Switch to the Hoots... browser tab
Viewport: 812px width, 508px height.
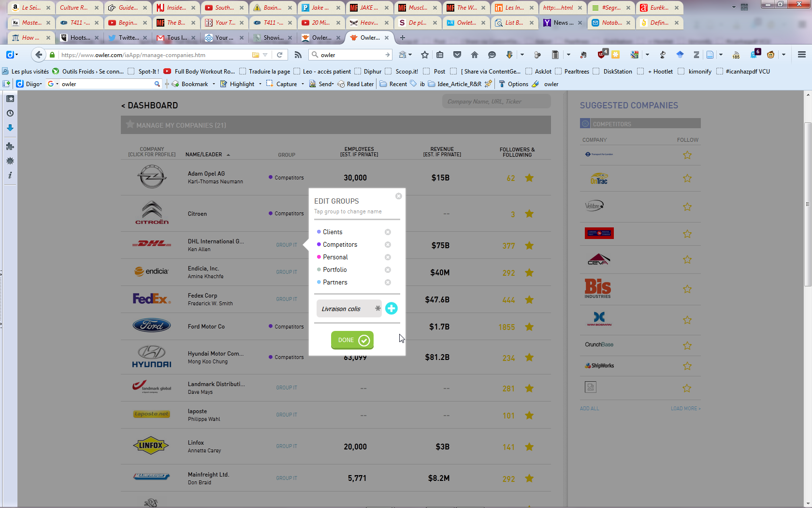(79, 37)
